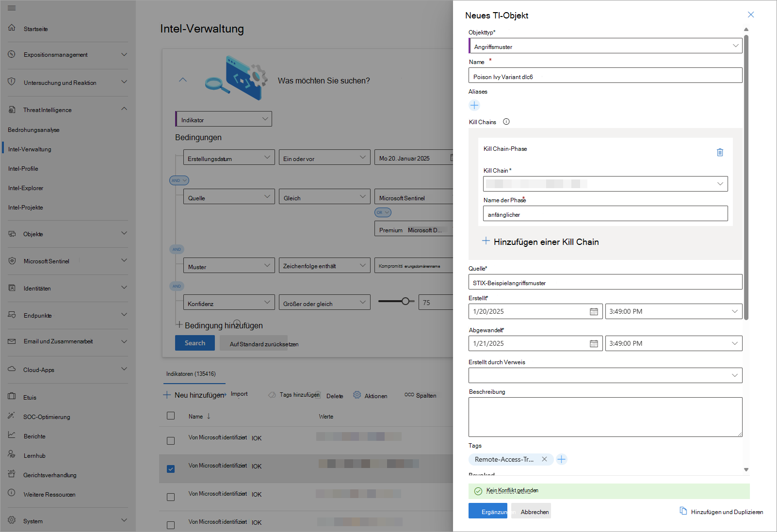Expand the Erstellt durch Verweis dropdown
The image size is (777, 532).
(x=605, y=375)
